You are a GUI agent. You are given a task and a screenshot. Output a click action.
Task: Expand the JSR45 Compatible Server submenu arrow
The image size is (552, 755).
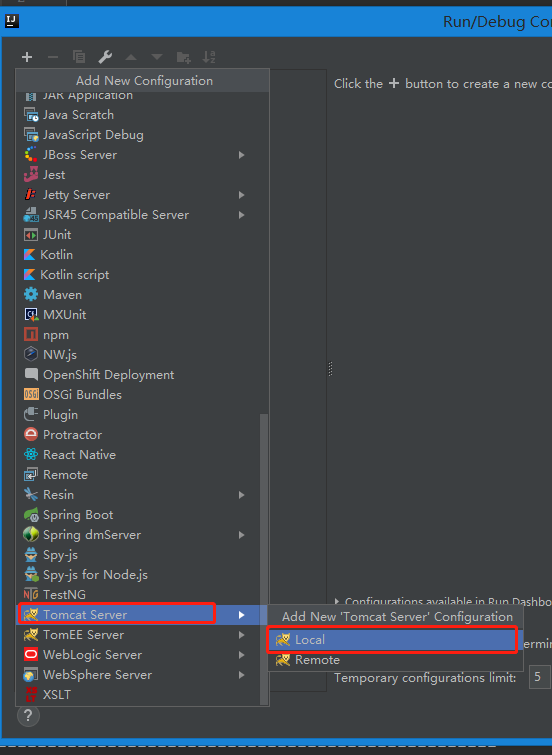click(241, 215)
